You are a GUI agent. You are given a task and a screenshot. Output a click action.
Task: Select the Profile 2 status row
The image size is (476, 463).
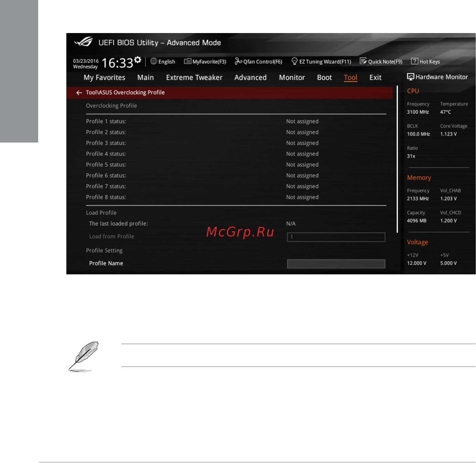click(x=236, y=132)
